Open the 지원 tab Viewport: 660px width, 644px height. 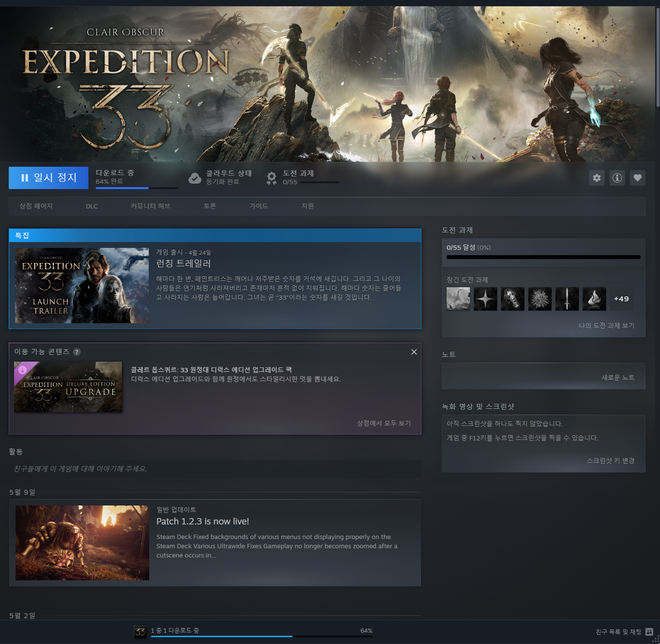pyautogui.click(x=308, y=206)
